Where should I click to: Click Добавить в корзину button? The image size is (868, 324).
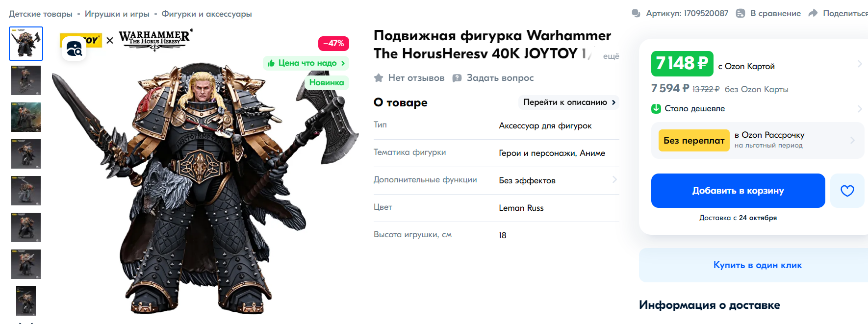[x=738, y=191]
